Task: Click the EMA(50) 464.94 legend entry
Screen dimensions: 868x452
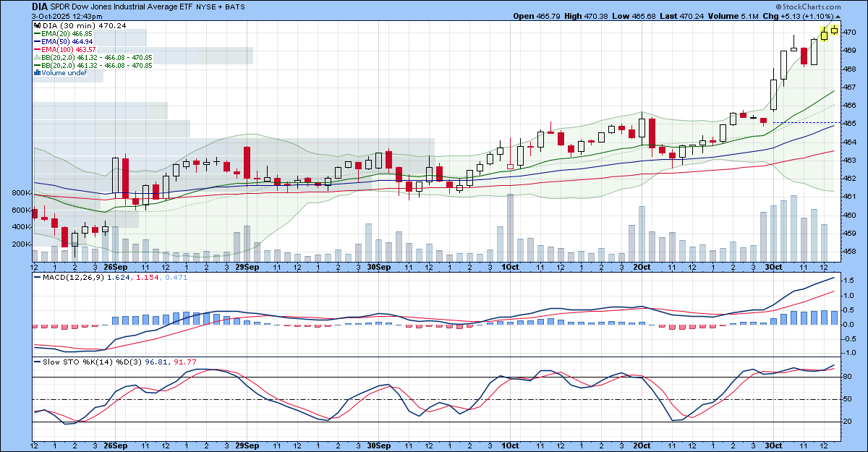Action: tap(67, 41)
